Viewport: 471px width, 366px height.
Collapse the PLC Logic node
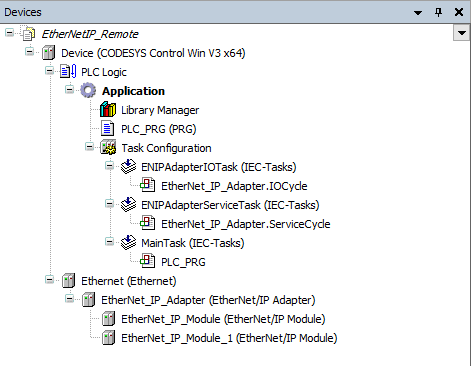coord(49,71)
